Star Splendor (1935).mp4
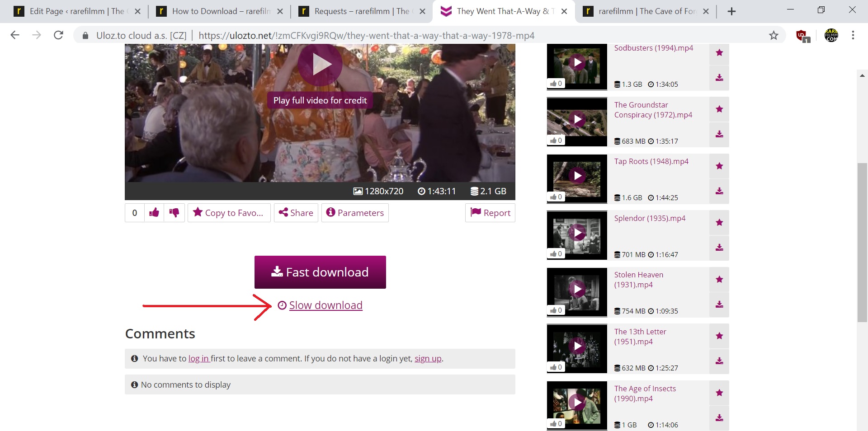Viewport: 868px width, 431px height. tap(719, 223)
